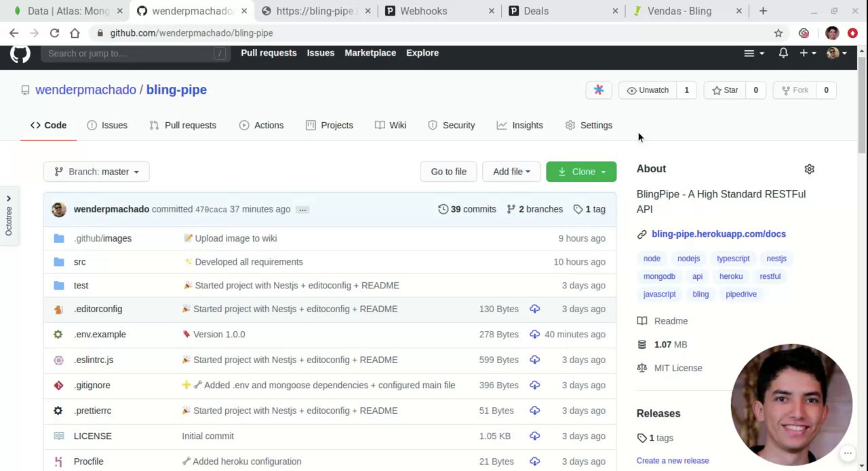868x471 pixels.
Task: Click the pipedrive topic tag
Action: pos(741,294)
